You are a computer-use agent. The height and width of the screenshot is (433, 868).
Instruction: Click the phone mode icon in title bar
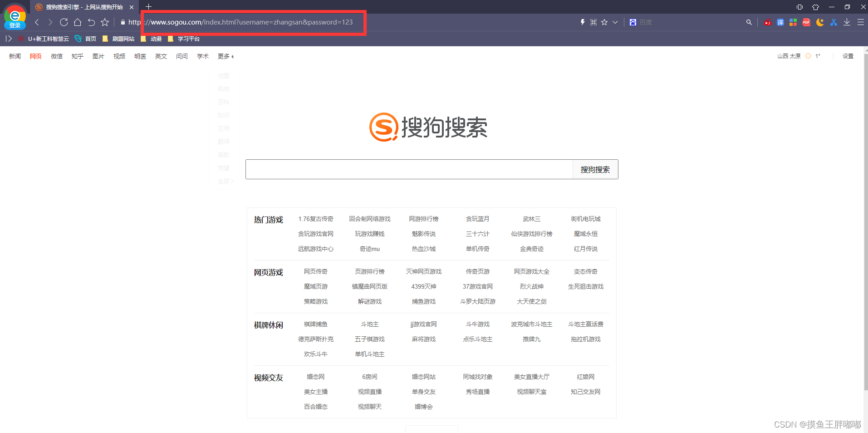pos(799,7)
